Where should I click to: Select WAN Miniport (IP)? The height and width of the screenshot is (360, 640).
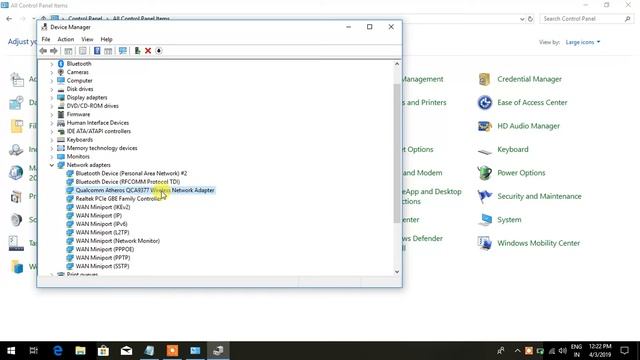pos(99,216)
